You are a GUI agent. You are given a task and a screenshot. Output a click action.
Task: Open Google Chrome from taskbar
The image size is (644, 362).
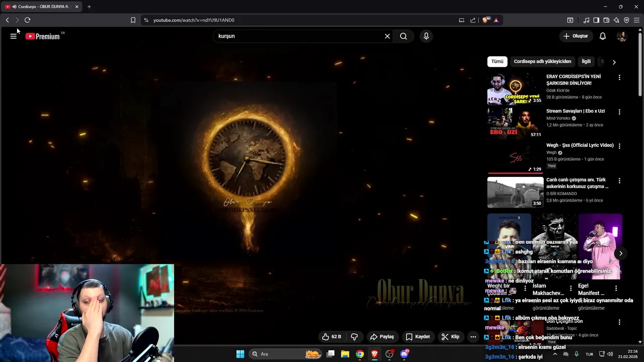click(360, 354)
